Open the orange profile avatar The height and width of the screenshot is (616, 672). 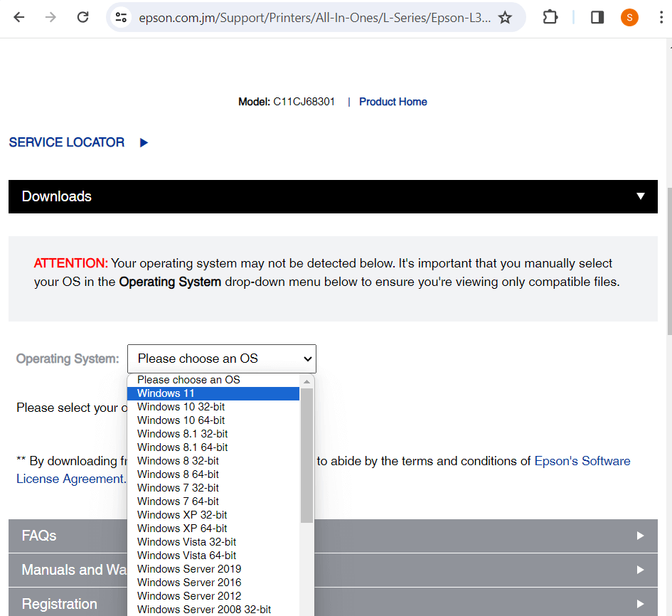pyautogui.click(x=629, y=18)
